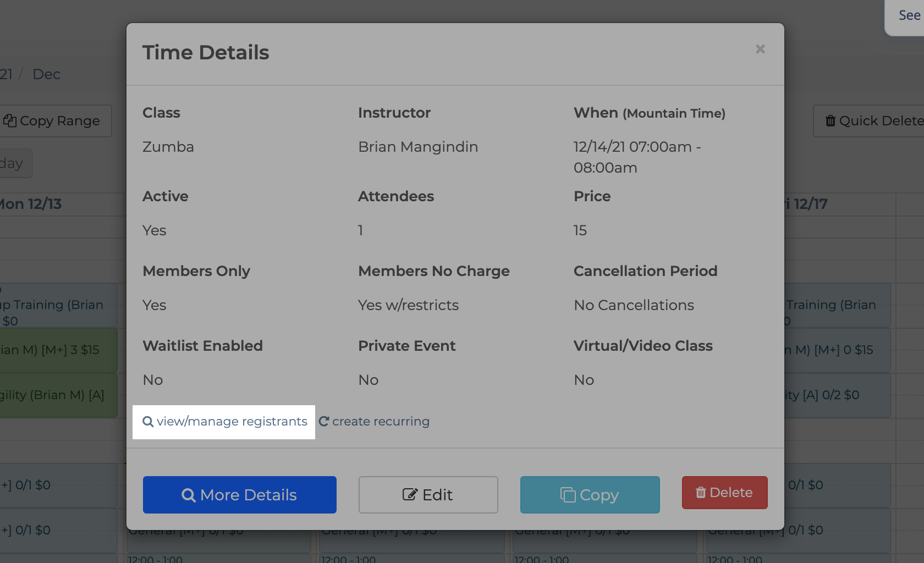Click the trash icon on Delete button

click(x=701, y=493)
